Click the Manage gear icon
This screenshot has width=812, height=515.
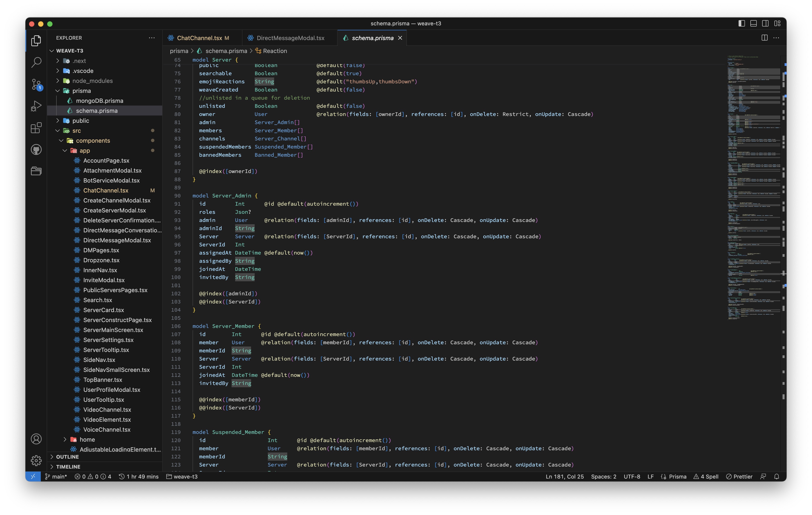tap(36, 460)
